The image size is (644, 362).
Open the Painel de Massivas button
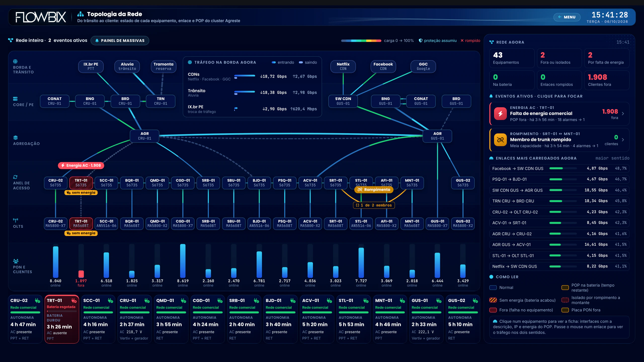click(x=120, y=40)
